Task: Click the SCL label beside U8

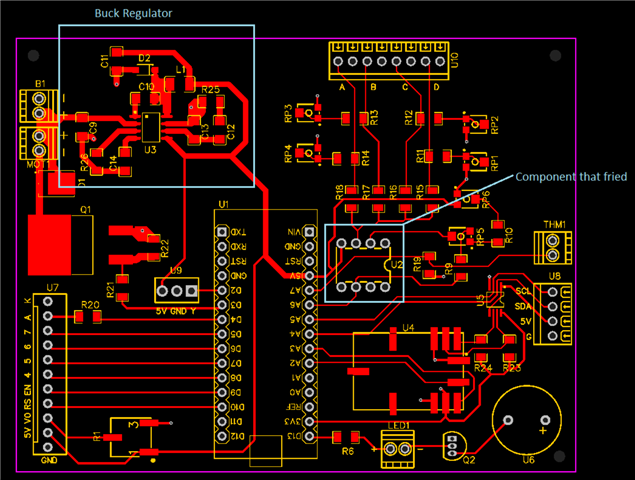Action: point(523,291)
